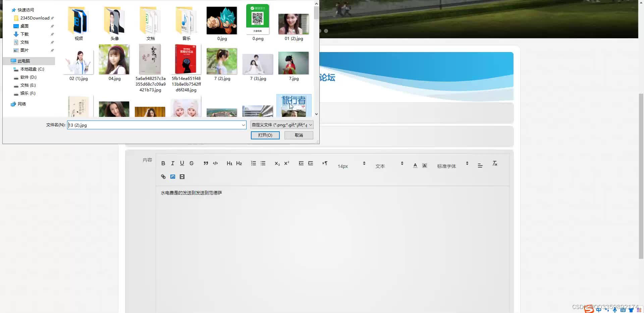Select the 音乐 folder
The height and width of the screenshot is (313, 644).
(186, 23)
